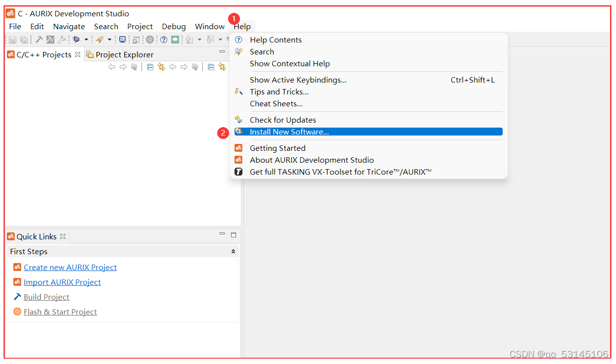Click the round chip toolbar icon
Viewport: 616px width, 364px height.
click(150, 40)
